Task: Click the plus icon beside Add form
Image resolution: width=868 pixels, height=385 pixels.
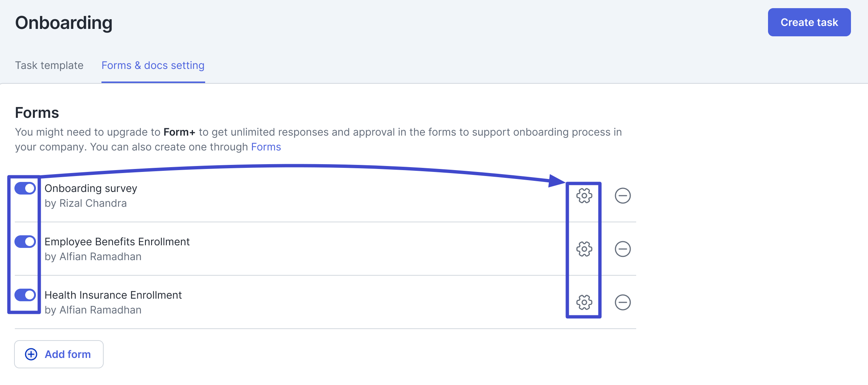Action: pos(31,354)
